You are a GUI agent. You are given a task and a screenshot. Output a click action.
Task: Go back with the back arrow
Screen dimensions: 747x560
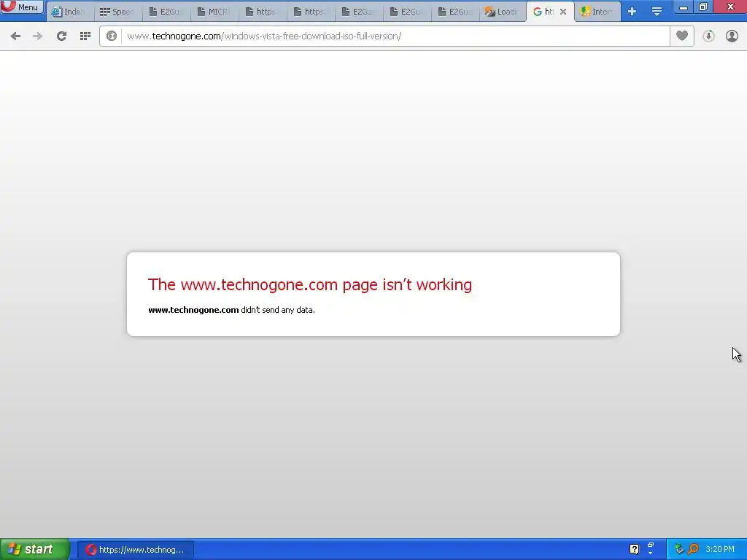15,36
